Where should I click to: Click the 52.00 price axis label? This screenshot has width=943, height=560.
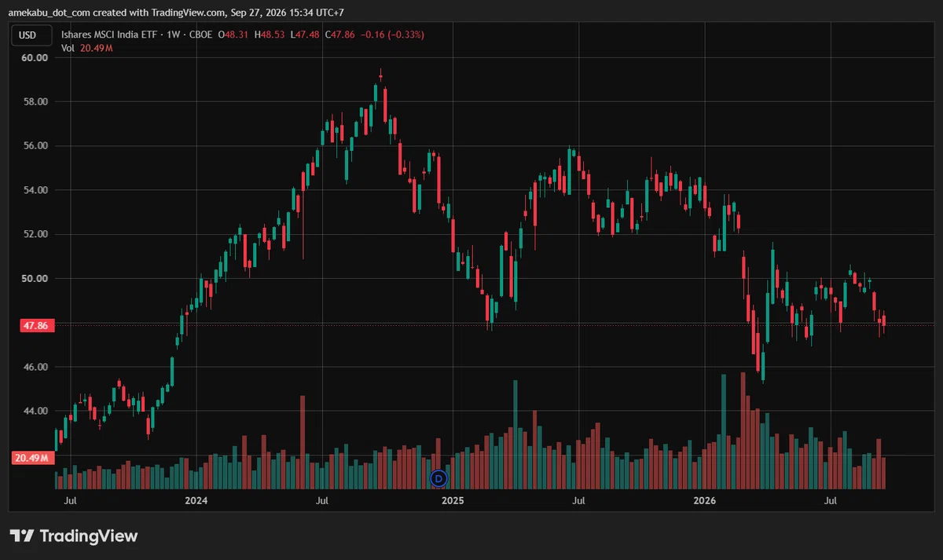[35, 234]
